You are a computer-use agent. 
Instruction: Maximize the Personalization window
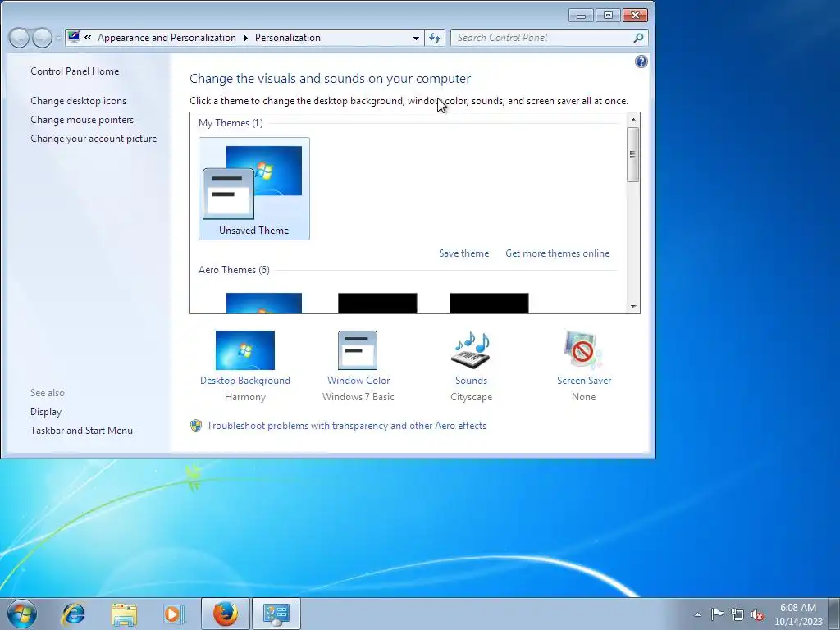pos(608,16)
